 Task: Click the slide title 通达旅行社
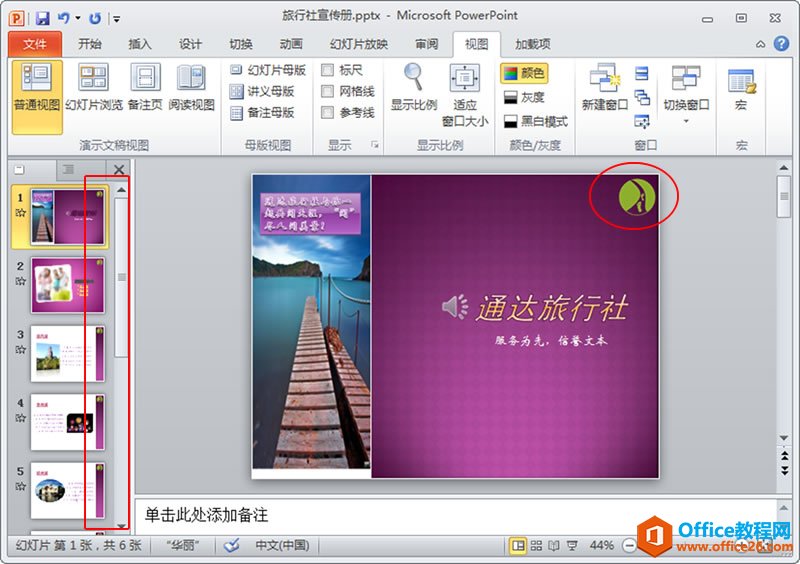tap(552, 308)
